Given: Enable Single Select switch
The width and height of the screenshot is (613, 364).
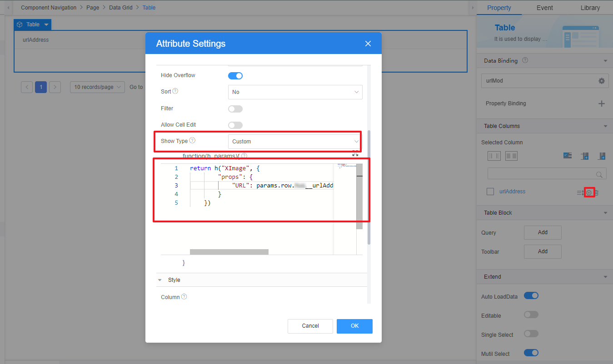Looking at the screenshot, I should pyautogui.click(x=531, y=334).
